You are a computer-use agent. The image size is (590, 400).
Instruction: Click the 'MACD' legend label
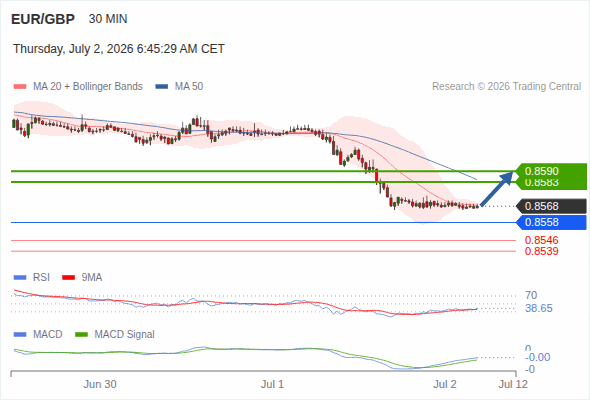tap(48, 335)
